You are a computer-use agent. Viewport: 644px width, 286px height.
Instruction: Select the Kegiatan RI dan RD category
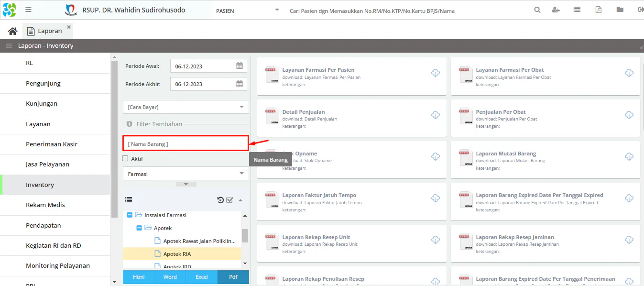(55, 245)
